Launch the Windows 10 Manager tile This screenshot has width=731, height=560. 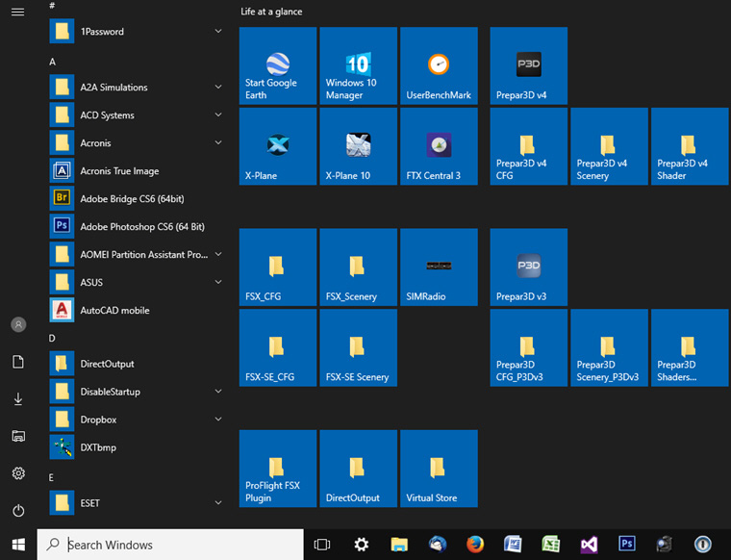click(x=358, y=66)
